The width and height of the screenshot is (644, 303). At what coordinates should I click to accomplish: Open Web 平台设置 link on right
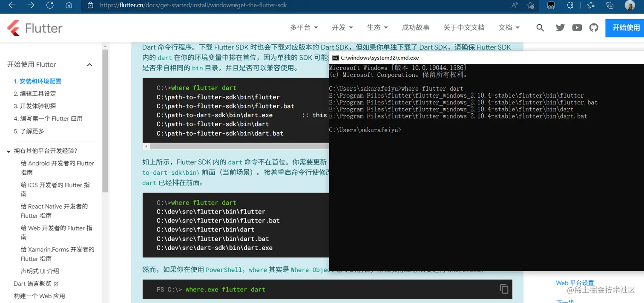[x=575, y=283]
